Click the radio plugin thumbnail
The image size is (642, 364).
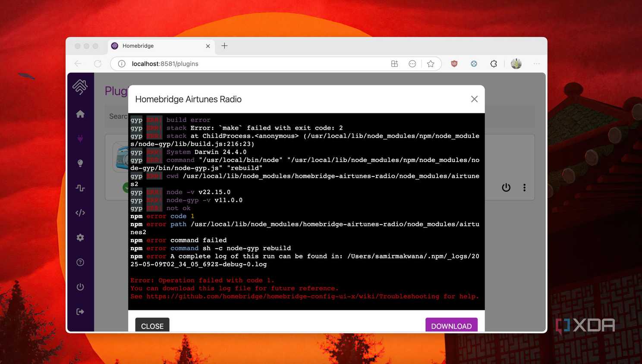(x=121, y=157)
